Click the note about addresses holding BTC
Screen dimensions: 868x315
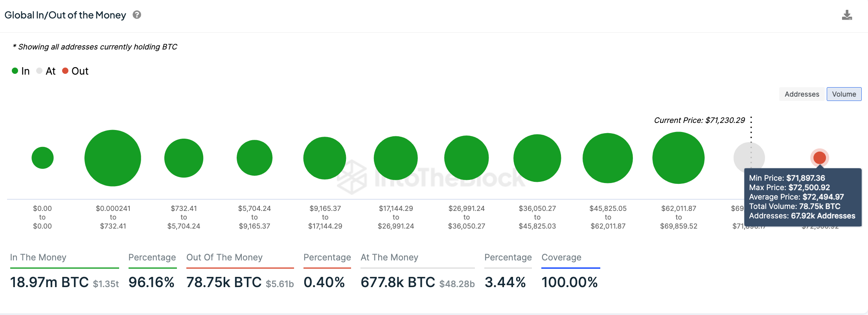pos(95,47)
